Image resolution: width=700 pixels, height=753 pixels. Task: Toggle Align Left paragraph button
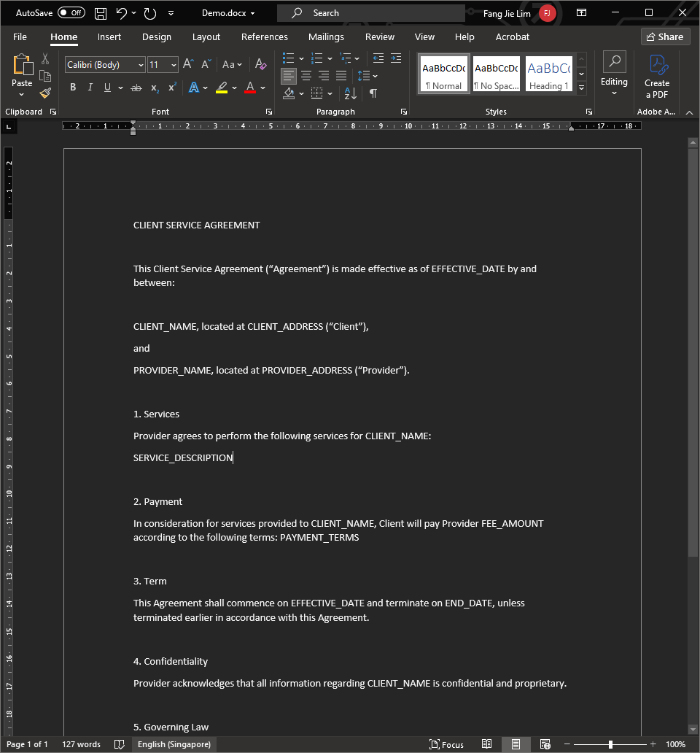288,76
